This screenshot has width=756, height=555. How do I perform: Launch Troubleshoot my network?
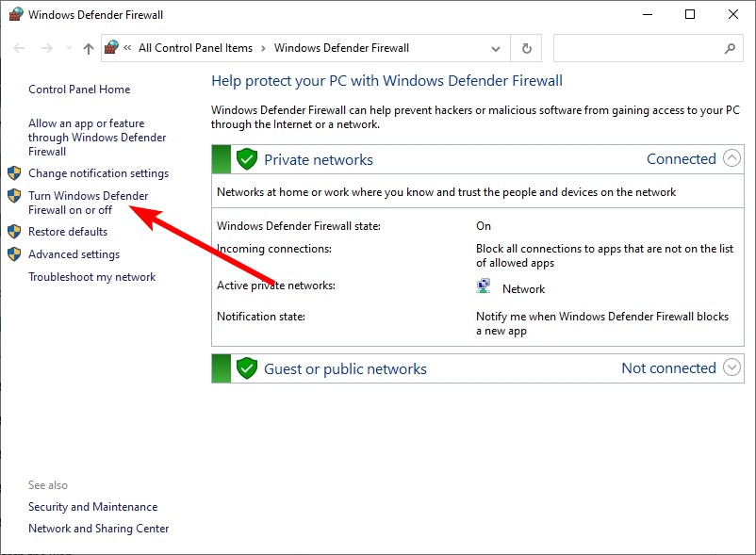pos(91,276)
